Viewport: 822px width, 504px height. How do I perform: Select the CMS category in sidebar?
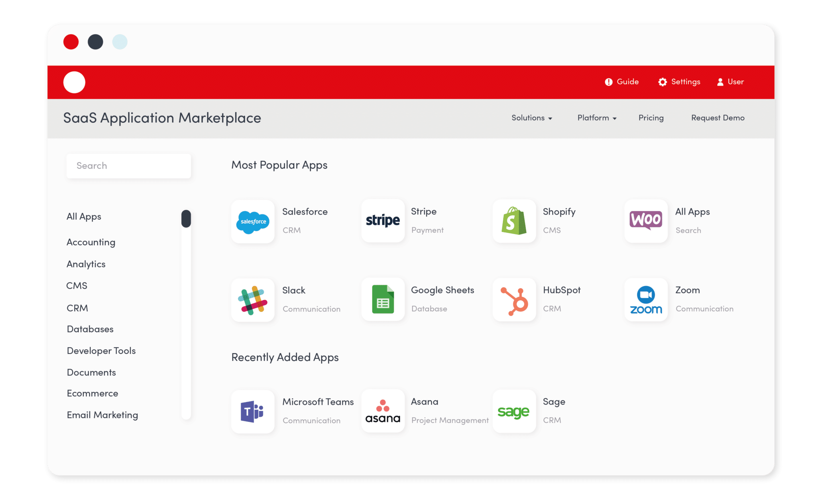[77, 286]
